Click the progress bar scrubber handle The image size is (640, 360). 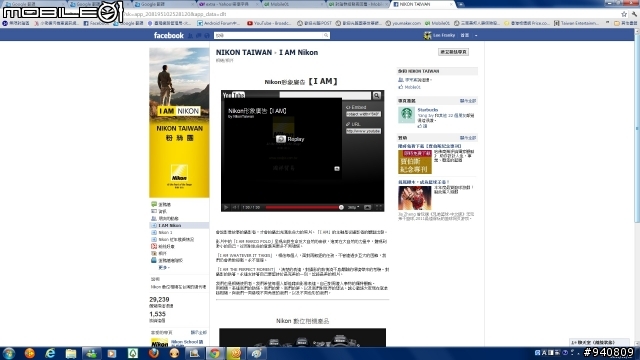point(341,207)
